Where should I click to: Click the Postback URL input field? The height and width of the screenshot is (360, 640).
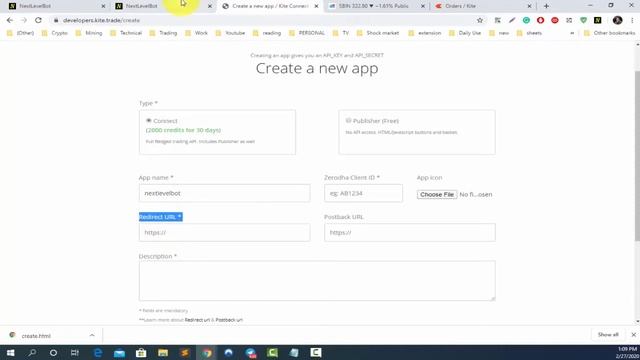[x=410, y=232]
